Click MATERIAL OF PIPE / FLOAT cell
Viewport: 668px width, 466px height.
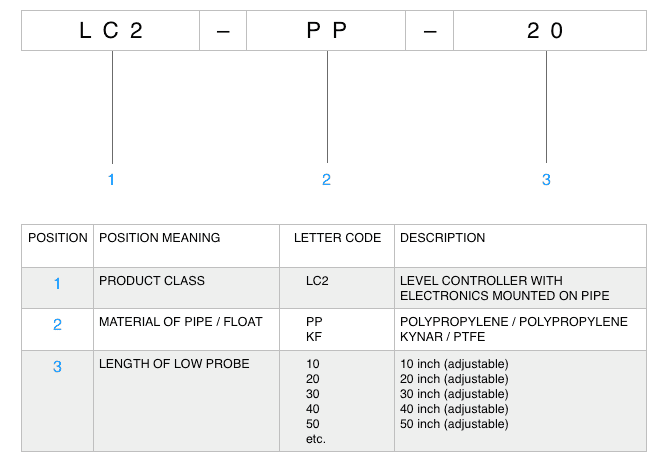point(181,322)
